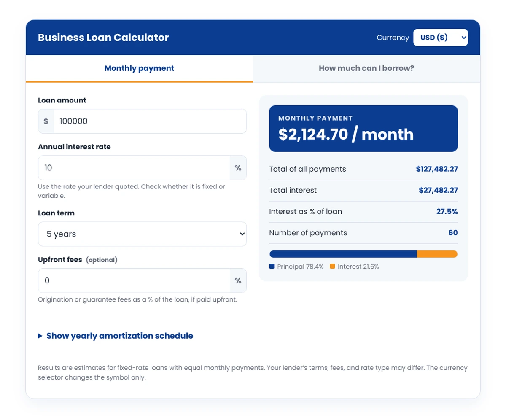This screenshot has height=420, width=506.
Task: Click the 'Use the rate your lender quoted' hint
Action: (x=132, y=191)
